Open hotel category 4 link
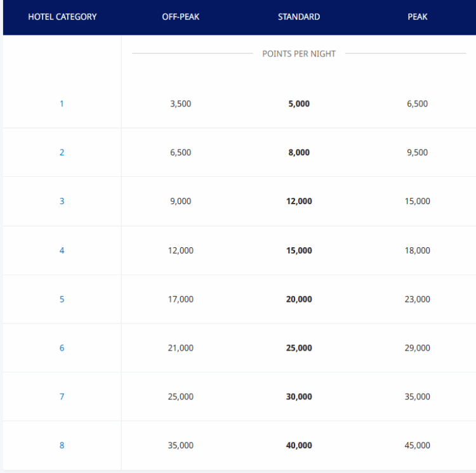 (x=62, y=250)
